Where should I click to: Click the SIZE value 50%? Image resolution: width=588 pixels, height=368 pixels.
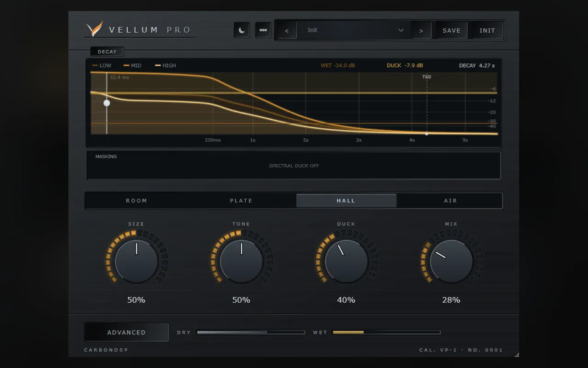pos(136,300)
